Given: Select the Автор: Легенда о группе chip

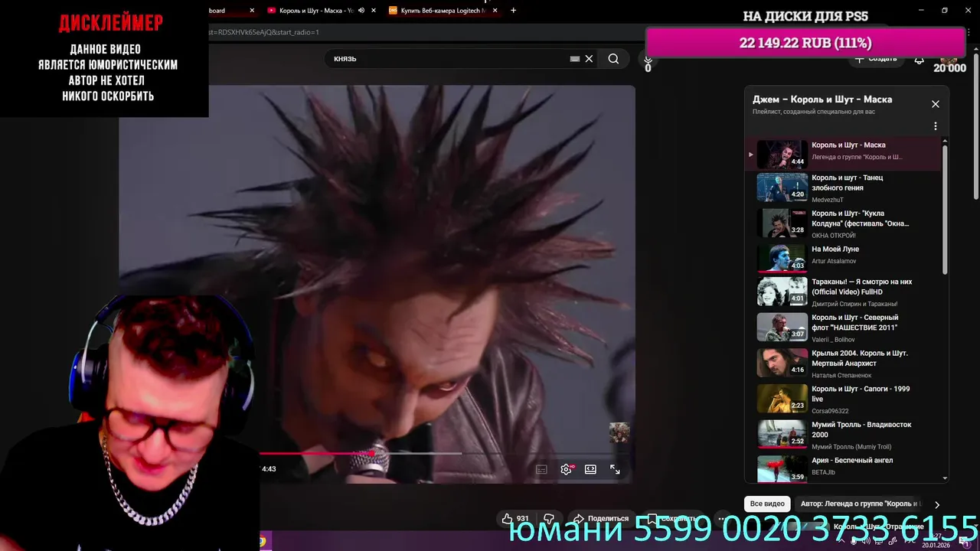Looking at the screenshot, I should click(861, 504).
